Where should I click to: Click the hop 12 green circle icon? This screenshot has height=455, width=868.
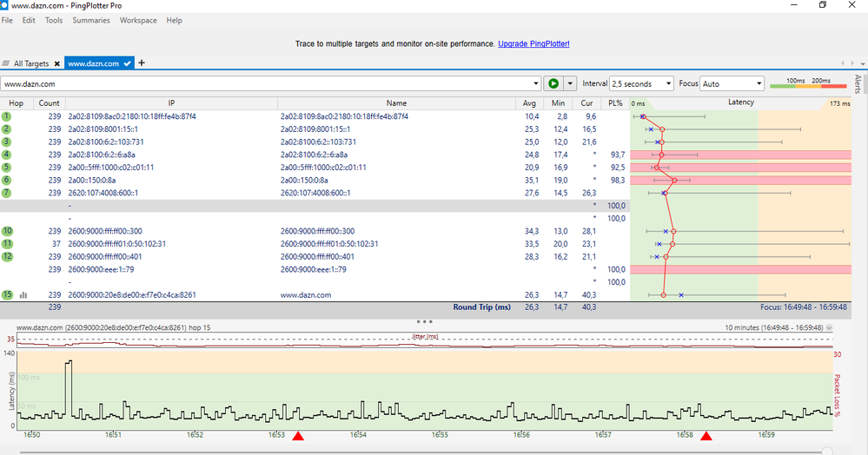7,256
